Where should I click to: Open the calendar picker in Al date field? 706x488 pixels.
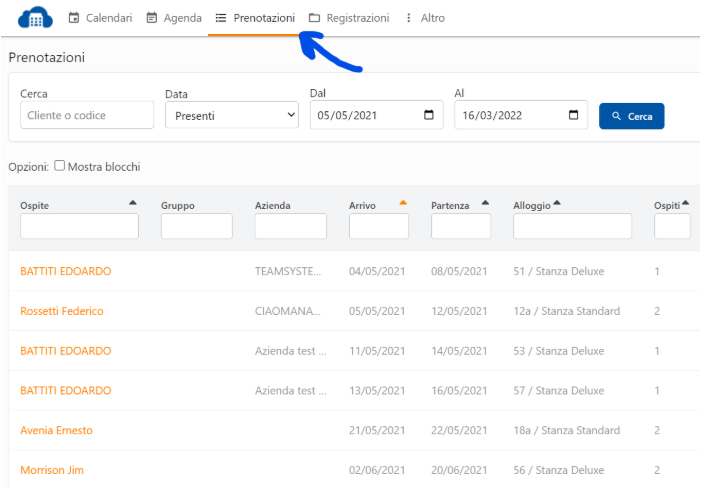click(x=573, y=115)
